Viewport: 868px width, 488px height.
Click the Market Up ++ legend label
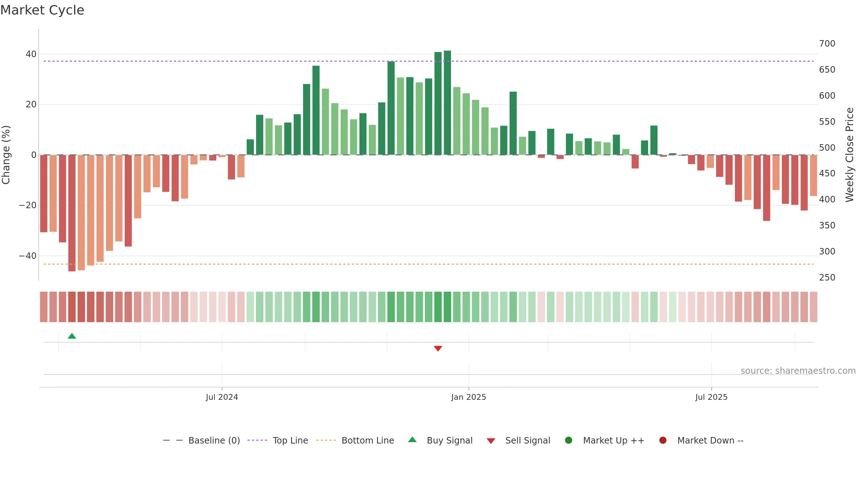pyautogui.click(x=614, y=440)
